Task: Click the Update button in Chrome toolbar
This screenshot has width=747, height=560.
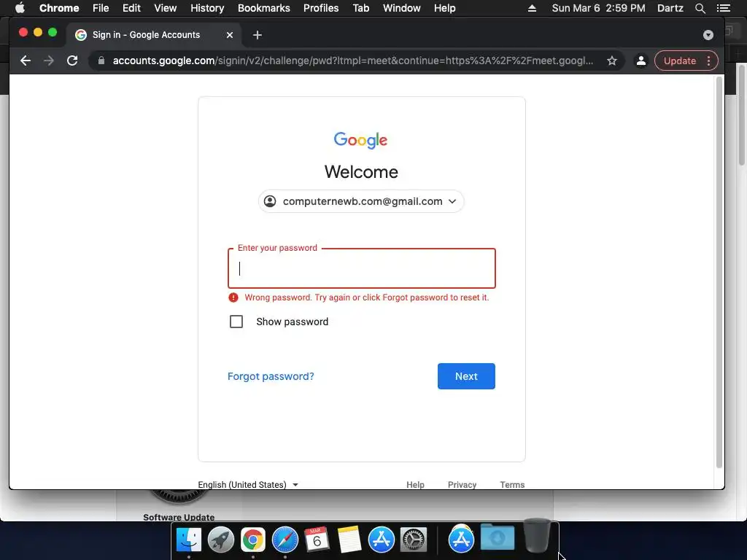Action: tap(680, 61)
